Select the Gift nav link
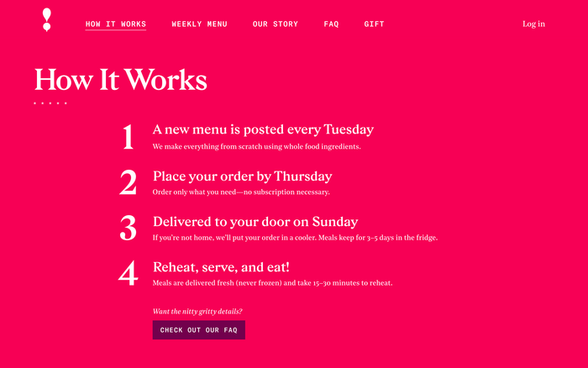This screenshot has width=588, height=368. point(374,24)
